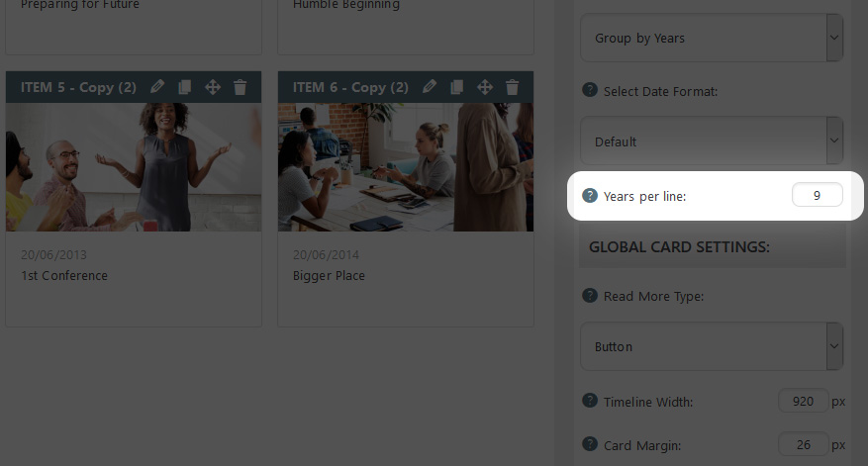
Task: Edit ITEM 5 - Copy (2) with pencil icon
Action: click(157, 86)
